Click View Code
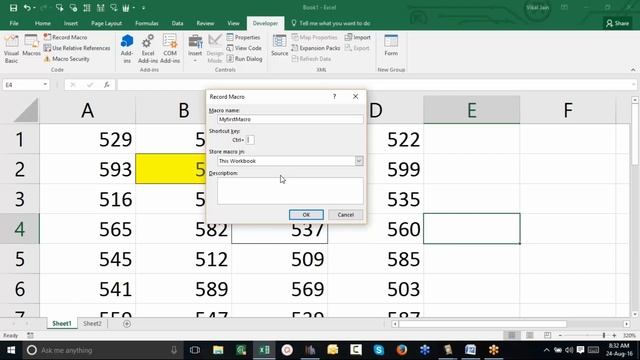The width and height of the screenshot is (640, 360). 244,48
